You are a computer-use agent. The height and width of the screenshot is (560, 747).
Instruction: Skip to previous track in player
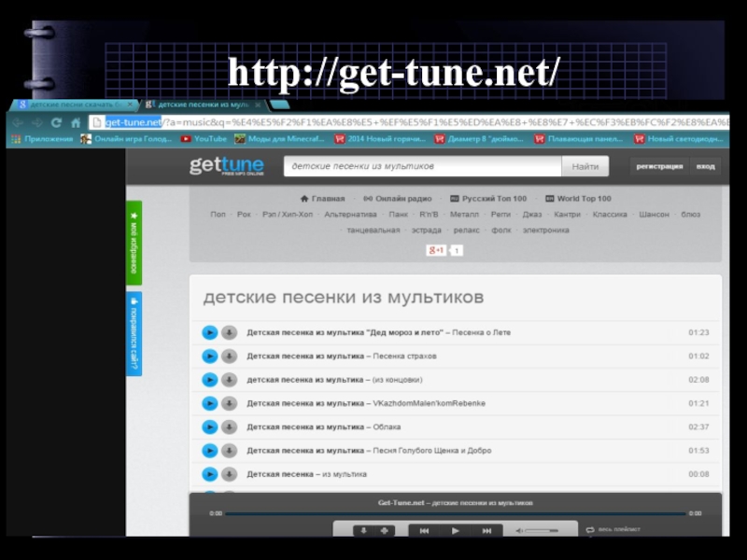tap(424, 530)
